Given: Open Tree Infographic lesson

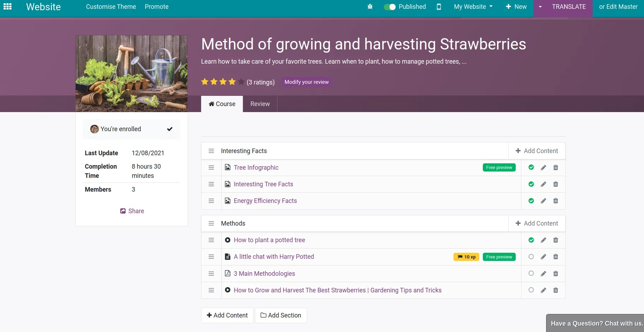Looking at the screenshot, I should point(256,168).
